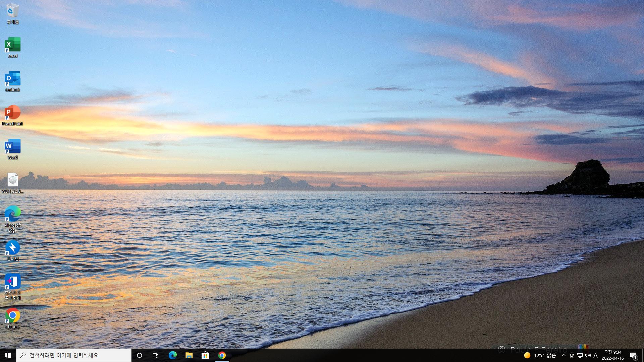Open network status tray icon
Image resolution: width=644 pixels, height=362 pixels.
point(580,355)
